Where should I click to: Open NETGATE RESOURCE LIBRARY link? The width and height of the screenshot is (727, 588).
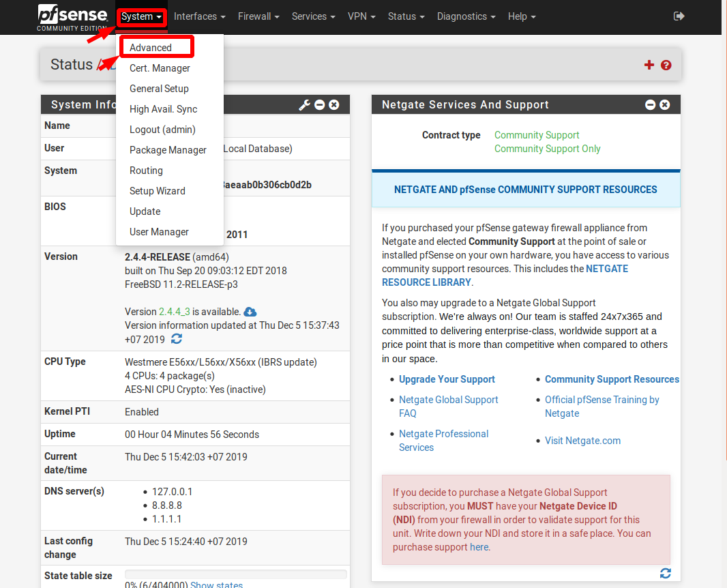[x=505, y=276]
